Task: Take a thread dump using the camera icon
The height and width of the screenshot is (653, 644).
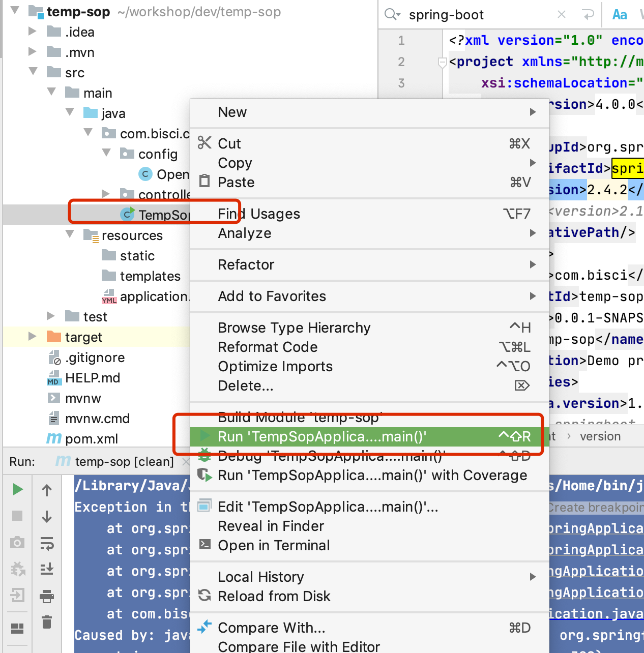Action: (x=17, y=542)
